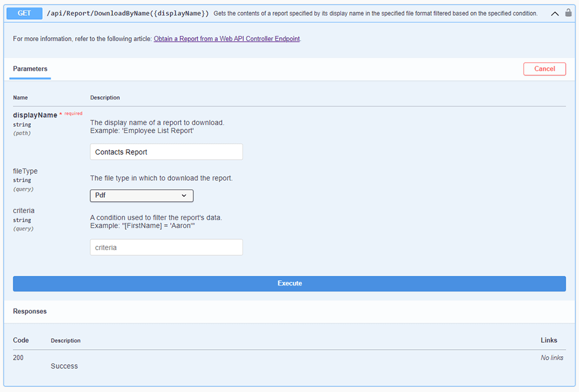
Task: Click the Responses section header
Action: pyautogui.click(x=30, y=311)
